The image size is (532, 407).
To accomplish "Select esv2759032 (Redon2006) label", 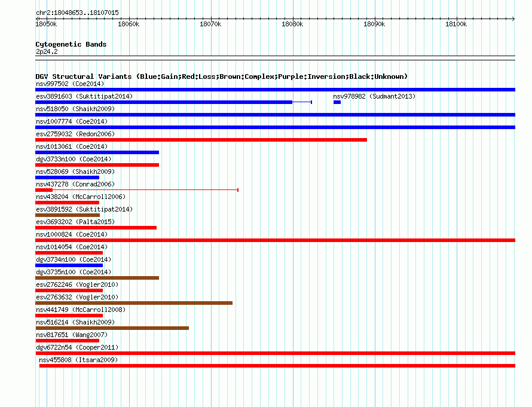I will (x=75, y=134).
